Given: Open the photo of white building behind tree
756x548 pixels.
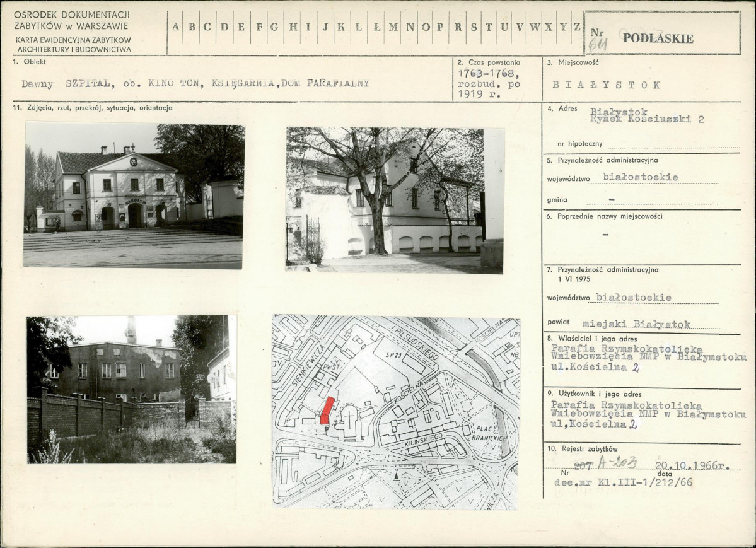Looking at the screenshot, I should [x=394, y=200].
